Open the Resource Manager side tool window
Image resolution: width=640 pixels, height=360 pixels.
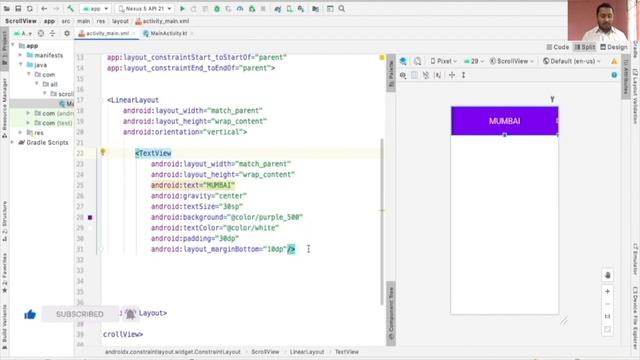point(4,107)
